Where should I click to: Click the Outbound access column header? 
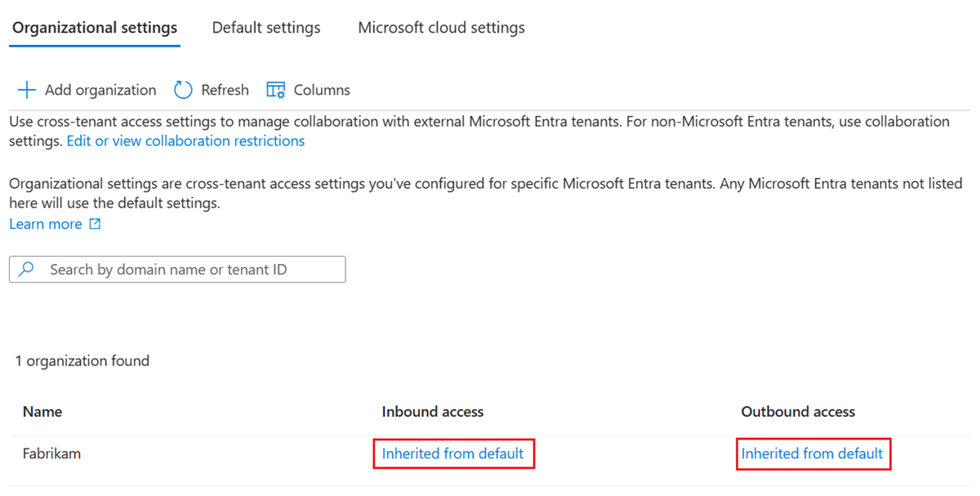(x=798, y=412)
